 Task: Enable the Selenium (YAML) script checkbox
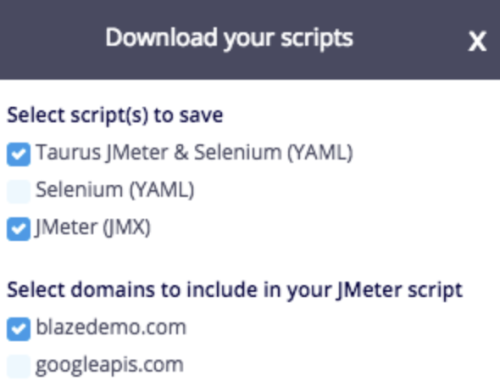tap(19, 191)
